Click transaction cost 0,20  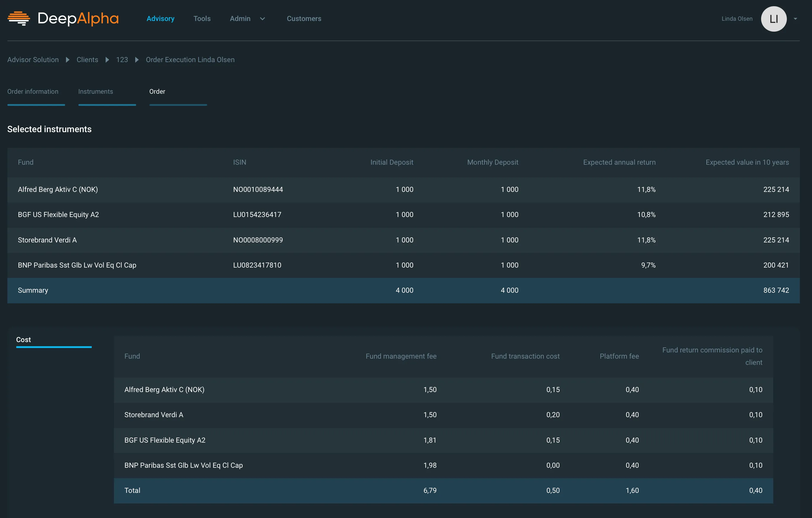point(553,415)
